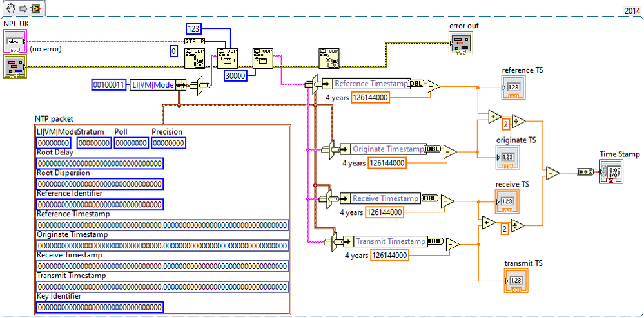Click the run arrow in toolbar
644x318 pixels.
coord(23,10)
